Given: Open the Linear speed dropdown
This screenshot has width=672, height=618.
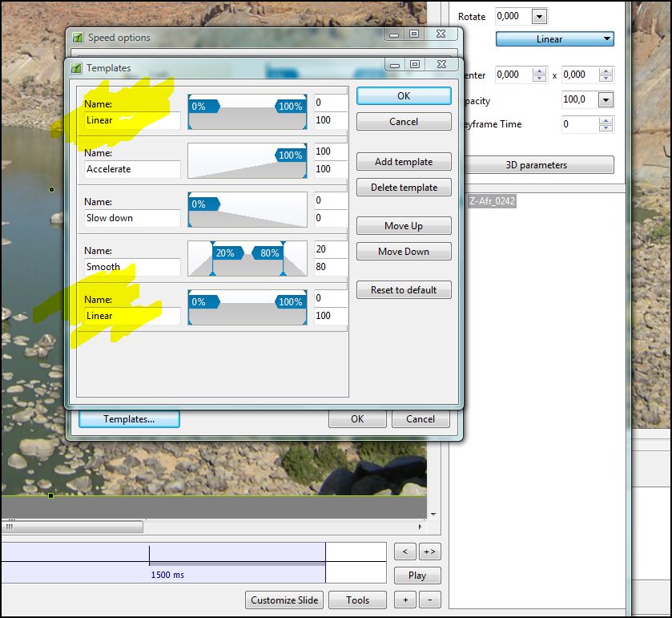Looking at the screenshot, I should click(554, 39).
